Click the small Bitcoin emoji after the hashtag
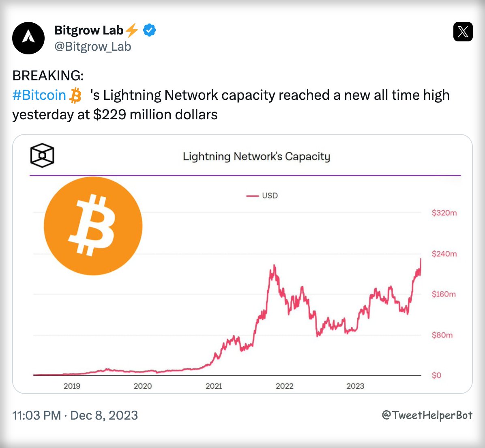Image resolution: width=485 pixels, height=448 pixels. (75, 95)
